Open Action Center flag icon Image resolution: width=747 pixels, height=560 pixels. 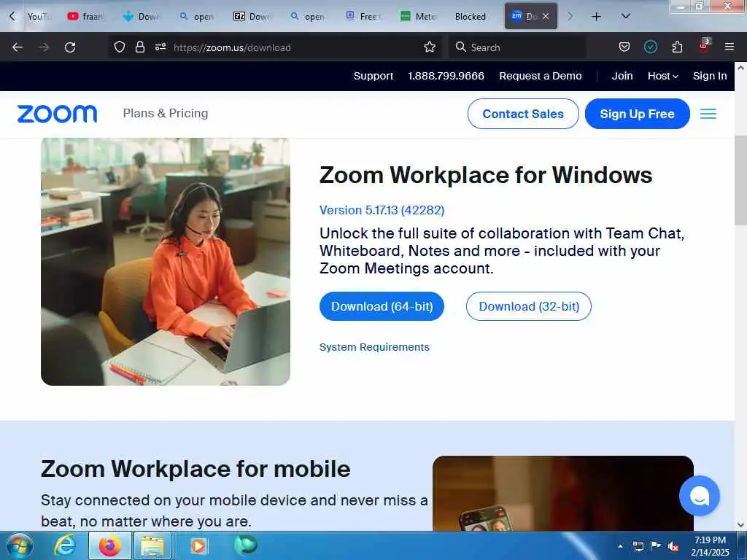[x=656, y=546]
